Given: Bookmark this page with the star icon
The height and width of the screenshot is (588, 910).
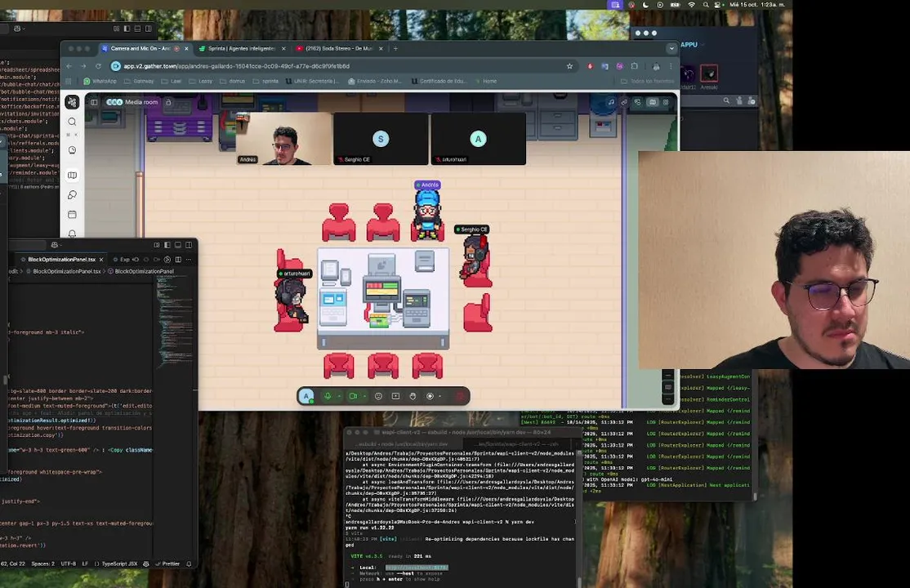Looking at the screenshot, I should 569,66.
